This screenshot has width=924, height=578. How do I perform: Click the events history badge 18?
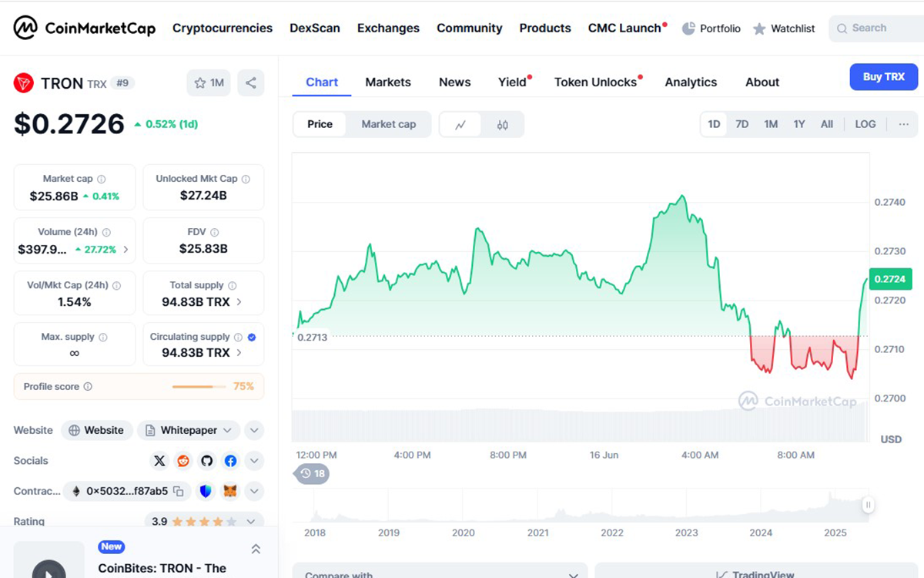click(x=312, y=473)
